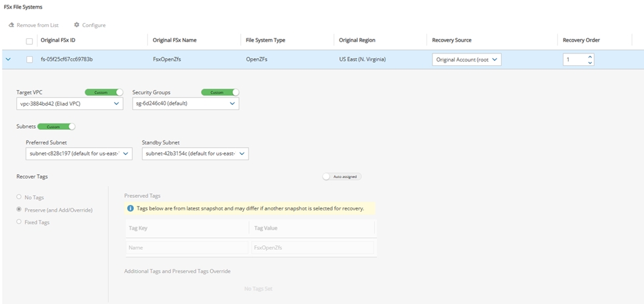
Task: Toggle the Security Groups Custom switch
Action: pos(220,92)
